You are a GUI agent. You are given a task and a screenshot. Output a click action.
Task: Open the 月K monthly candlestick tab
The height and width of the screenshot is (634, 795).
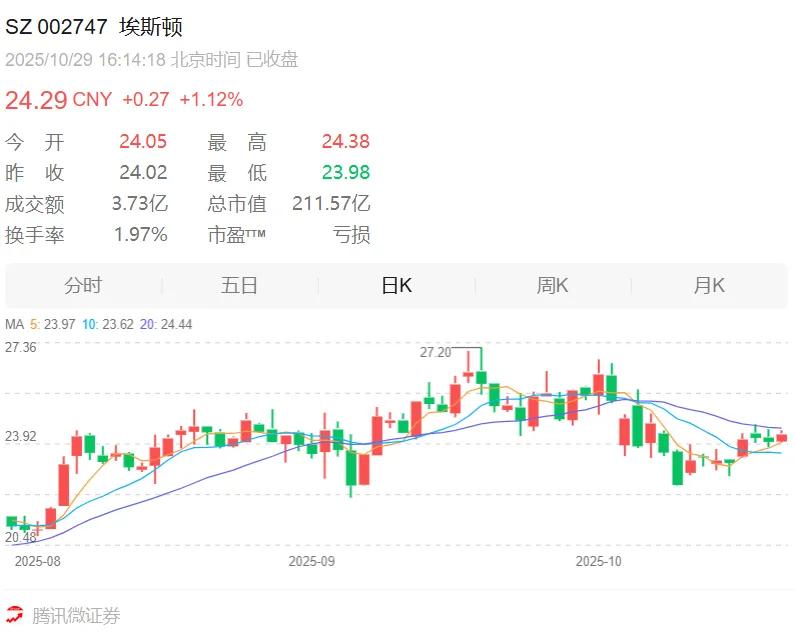[x=709, y=286]
